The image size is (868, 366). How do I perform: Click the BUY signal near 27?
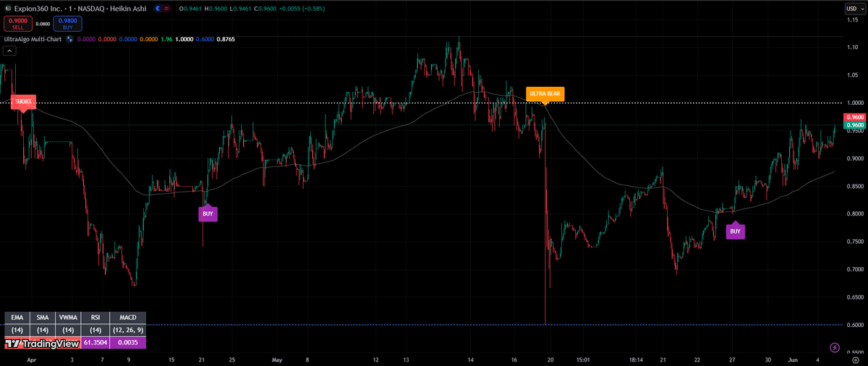(736, 231)
